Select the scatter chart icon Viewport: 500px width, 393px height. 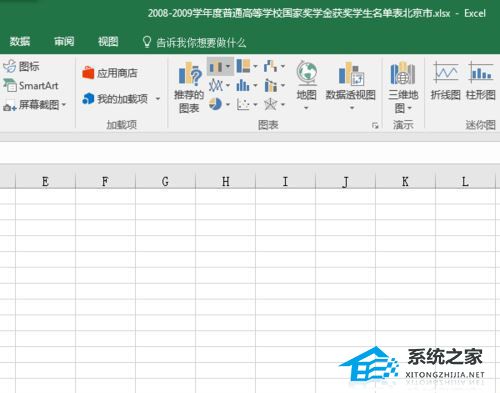(x=243, y=105)
